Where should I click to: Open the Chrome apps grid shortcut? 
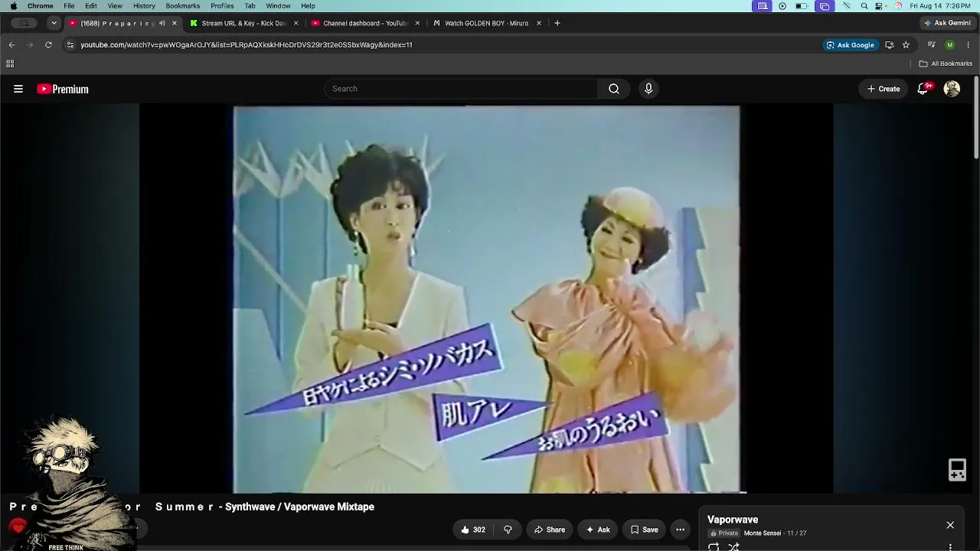[x=10, y=64]
